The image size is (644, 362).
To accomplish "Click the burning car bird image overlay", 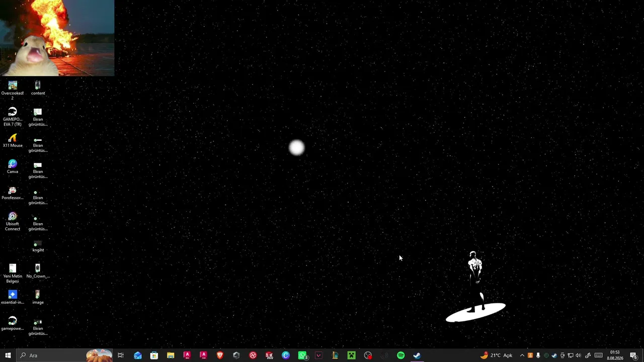I will (57, 38).
